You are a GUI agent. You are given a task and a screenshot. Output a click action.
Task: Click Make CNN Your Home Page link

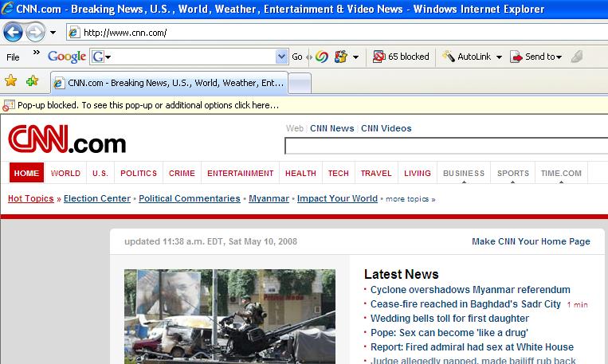click(531, 241)
